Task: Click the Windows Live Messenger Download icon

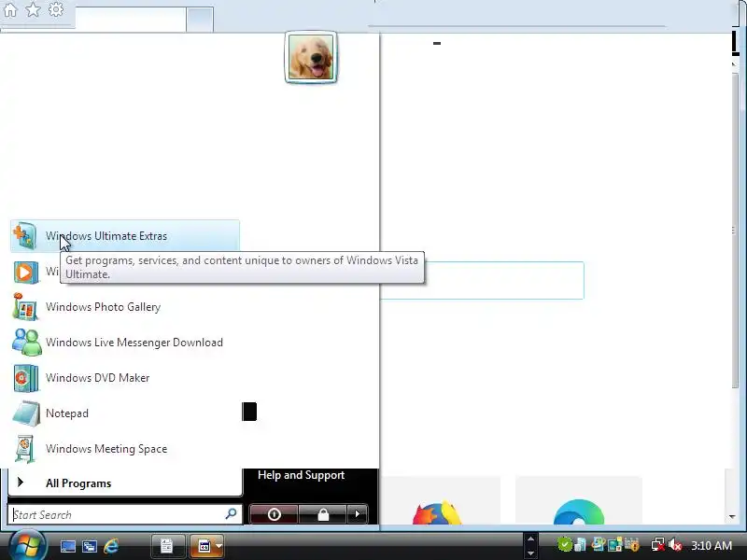Action: click(27, 343)
